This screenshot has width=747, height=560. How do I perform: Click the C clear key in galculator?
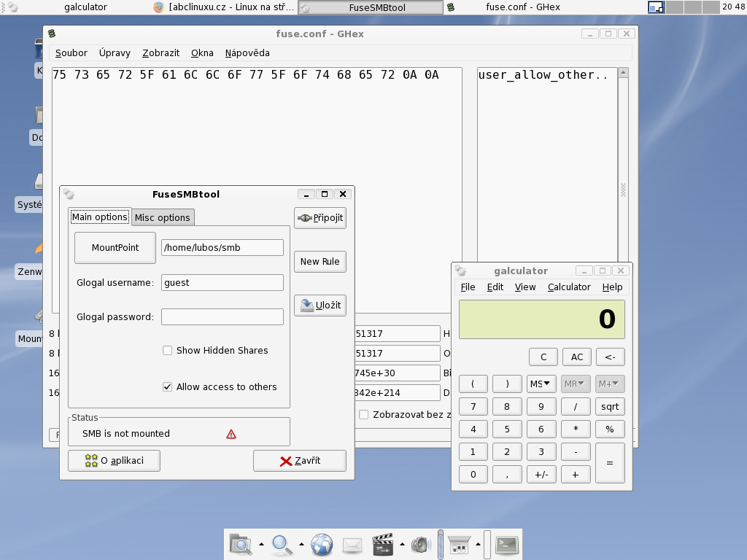[543, 357]
